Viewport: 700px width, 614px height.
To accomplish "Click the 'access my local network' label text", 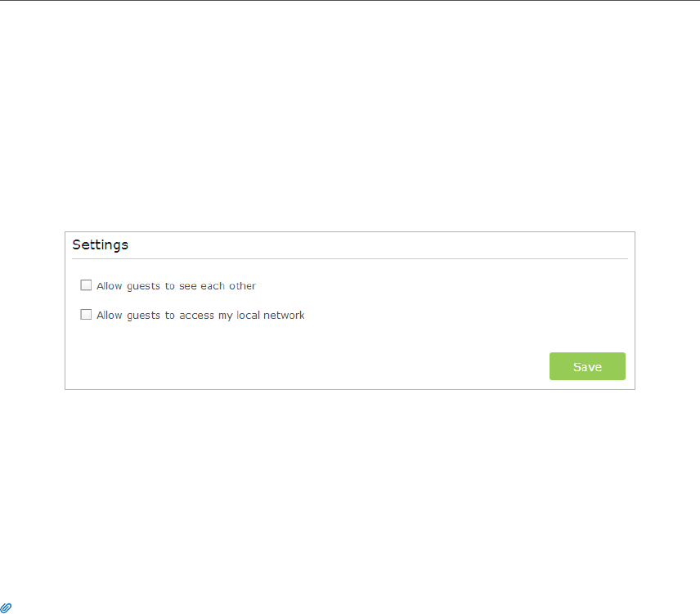I will pyautogui.click(x=241, y=316).
